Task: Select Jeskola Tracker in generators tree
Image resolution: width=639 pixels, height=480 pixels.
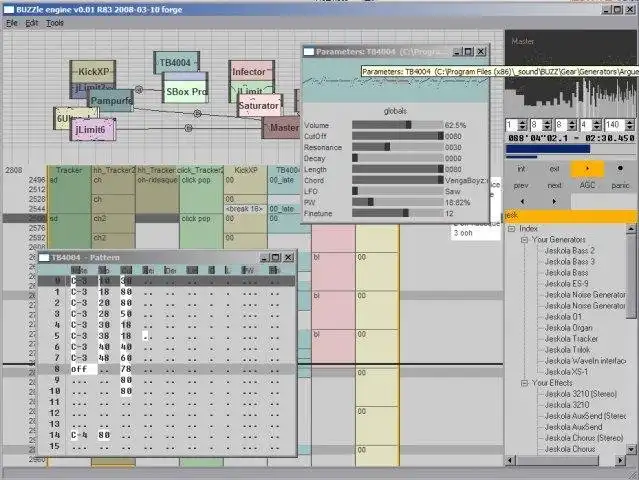Action: 571,339
